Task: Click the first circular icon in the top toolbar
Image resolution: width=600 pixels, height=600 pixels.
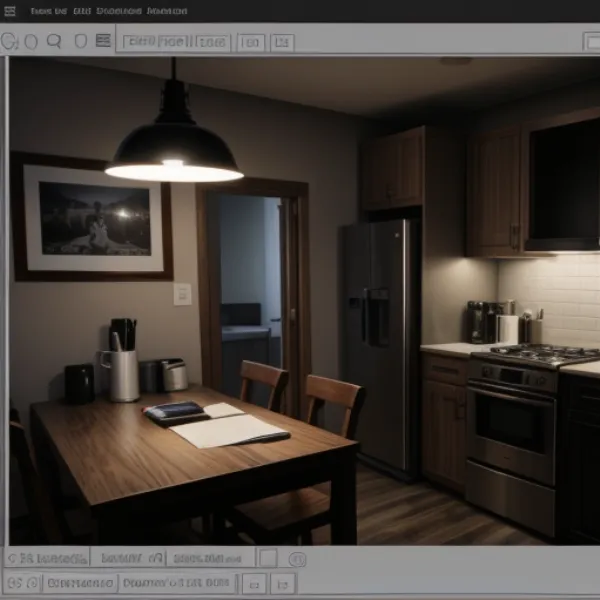Action: [10, 42]
